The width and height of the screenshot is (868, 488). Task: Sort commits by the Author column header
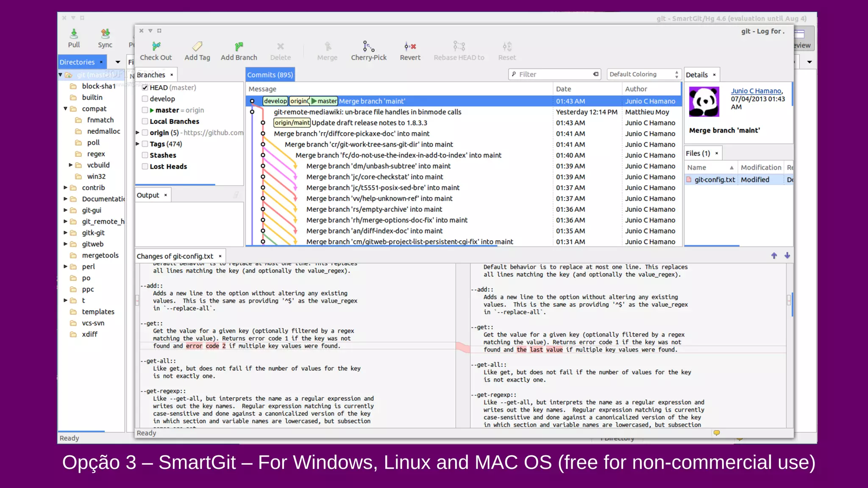(651, 89)
